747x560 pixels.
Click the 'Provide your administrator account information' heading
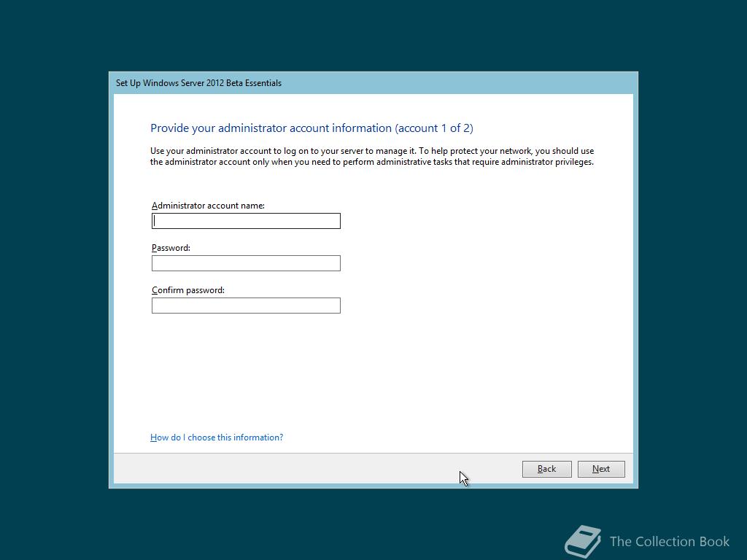(x=271, y=128)
